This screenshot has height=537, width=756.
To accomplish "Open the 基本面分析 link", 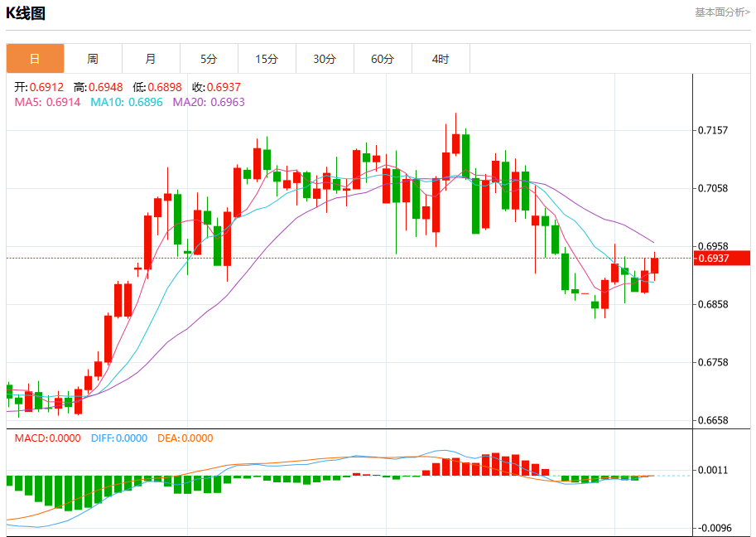I will [x=722, y=12].
